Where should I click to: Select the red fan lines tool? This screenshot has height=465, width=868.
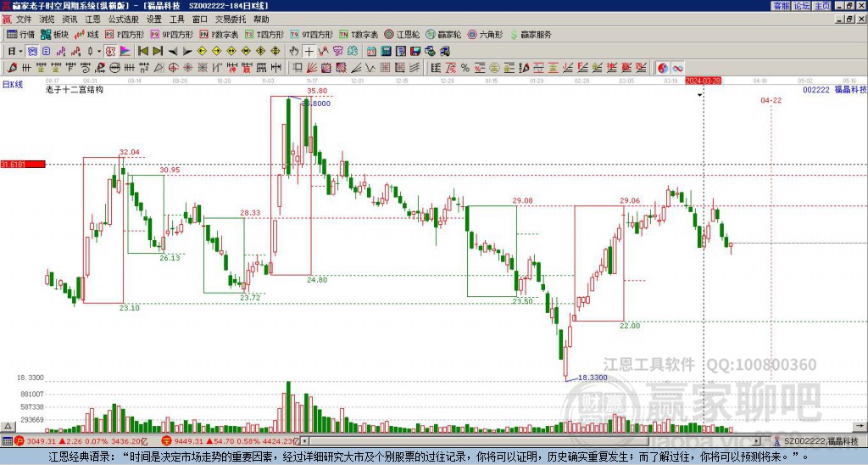[x=311, y=68]
